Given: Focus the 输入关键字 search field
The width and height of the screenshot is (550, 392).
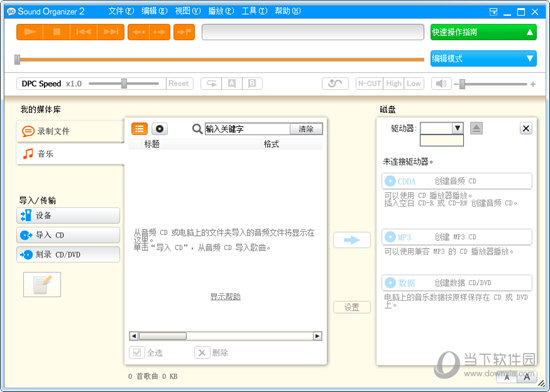Looking at the screenshot, I should pos(247,129).
